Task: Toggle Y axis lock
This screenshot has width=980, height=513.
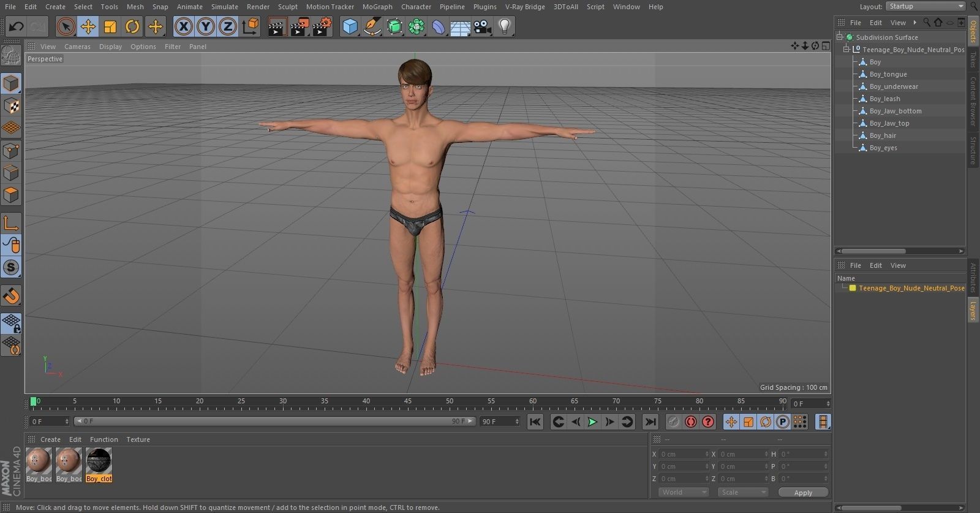Action: coord(206,26)
